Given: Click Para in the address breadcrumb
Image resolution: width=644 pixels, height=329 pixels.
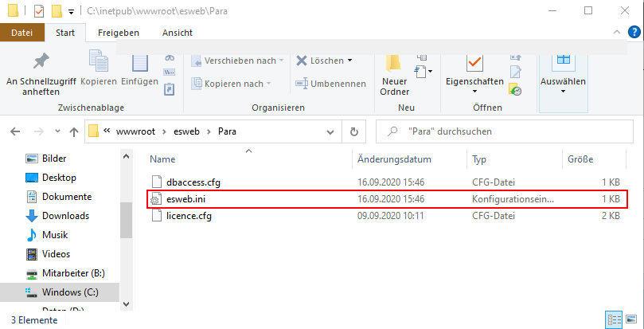Looking at the screenshot, I should coord(227,131).
